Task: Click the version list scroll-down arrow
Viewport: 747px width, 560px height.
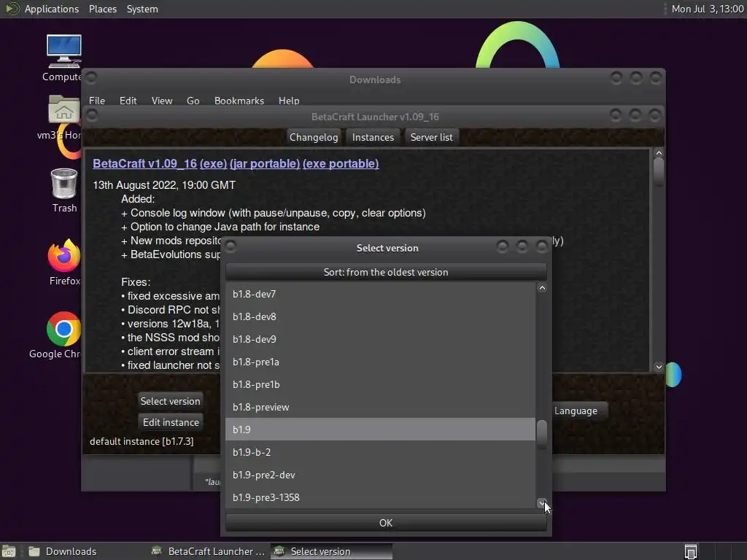Action: [x=542, y=503]
